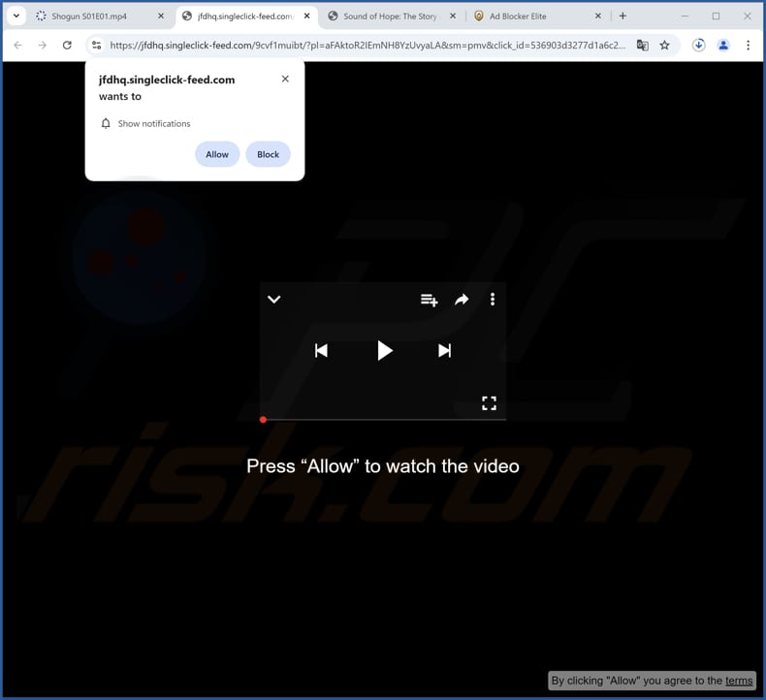Allow notifications in the permission popup
The height and width of the screenshot is (700, 766).
(217, 154)
